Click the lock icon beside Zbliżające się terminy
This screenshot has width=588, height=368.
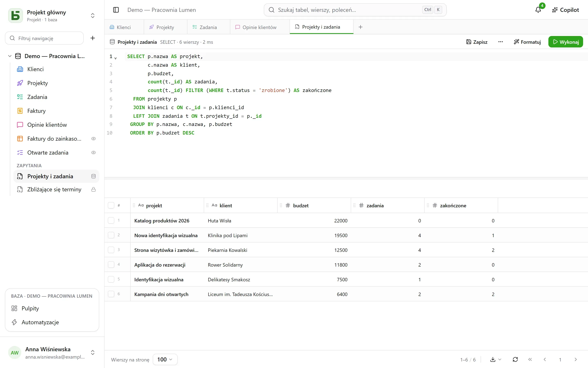94,189
